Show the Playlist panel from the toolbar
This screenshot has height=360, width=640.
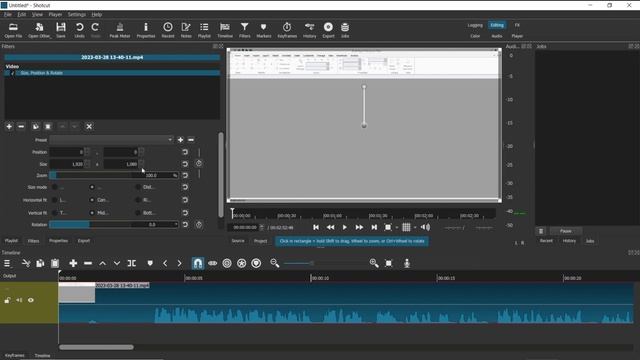tap(204, 30)
